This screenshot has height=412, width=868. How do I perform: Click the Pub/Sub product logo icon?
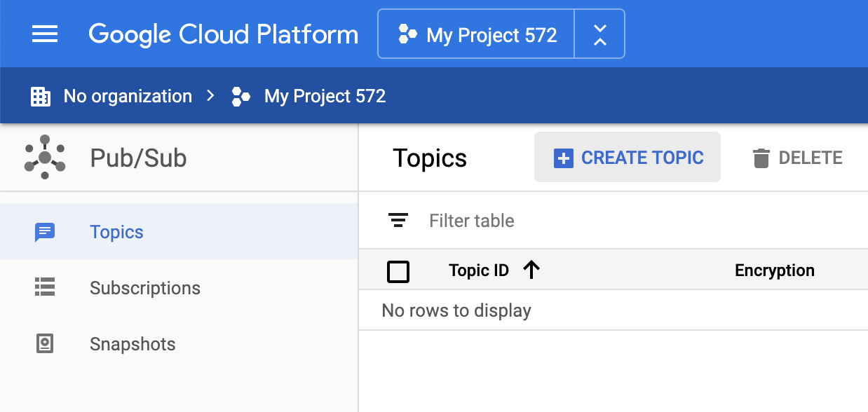45,158
